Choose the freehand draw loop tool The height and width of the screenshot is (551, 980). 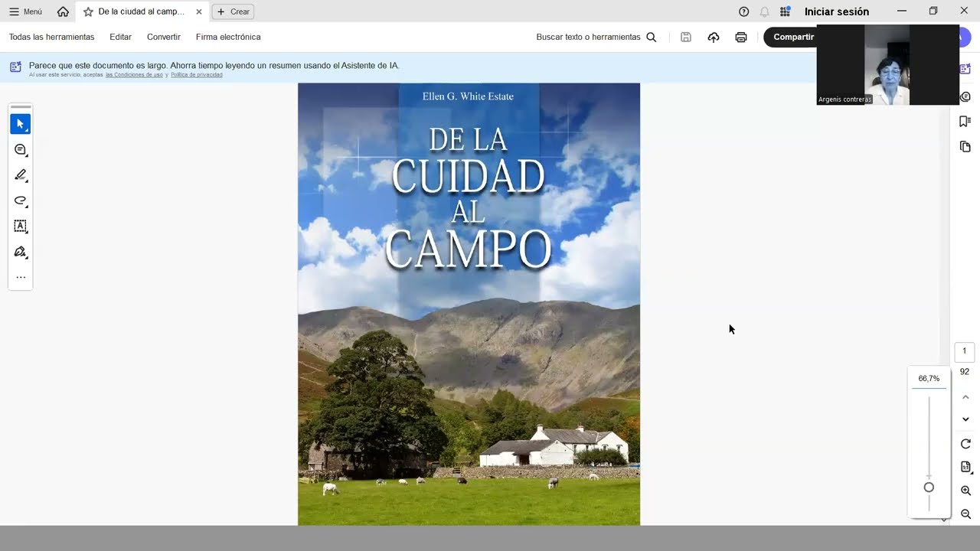pos(21,201)
